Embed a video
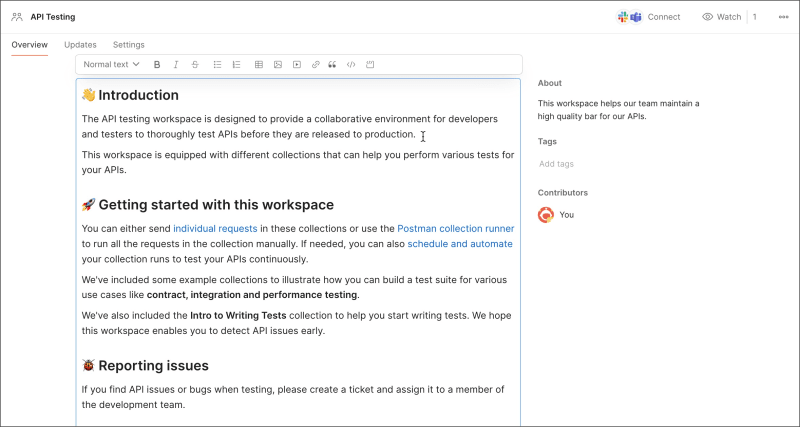This screenshot has height=427, width=800. click(297, 65)
